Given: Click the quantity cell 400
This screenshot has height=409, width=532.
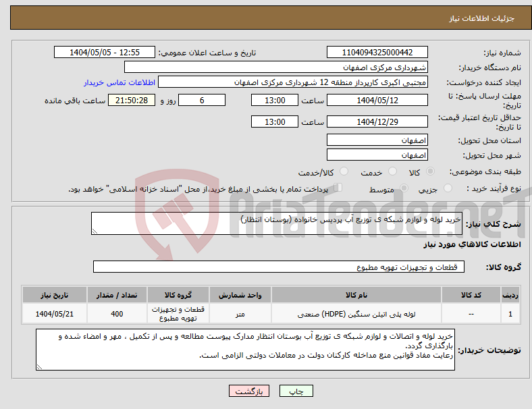Looking at the screenshot, I should pyautogui.click(x=117, y=314).
